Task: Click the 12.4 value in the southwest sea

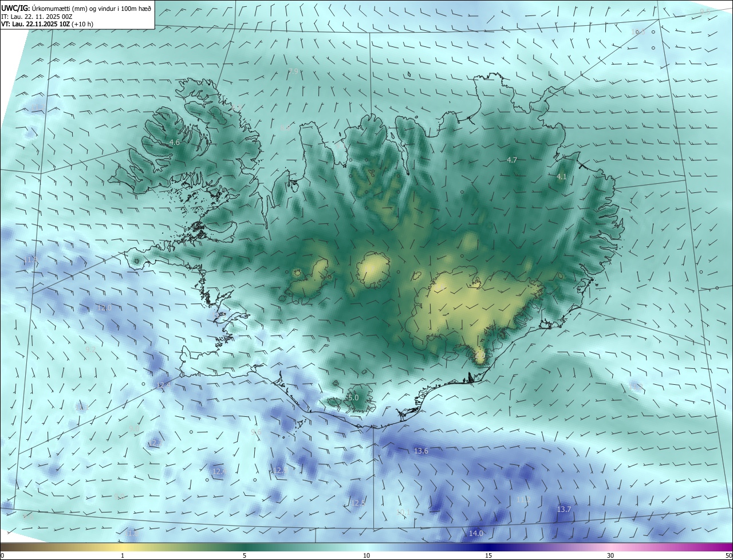Action: click(x=163, y=385)
